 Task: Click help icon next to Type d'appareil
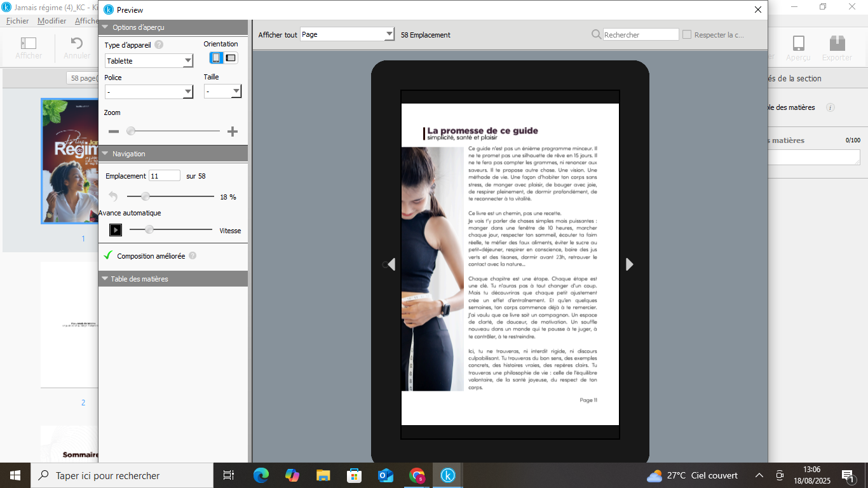[159, 44]
